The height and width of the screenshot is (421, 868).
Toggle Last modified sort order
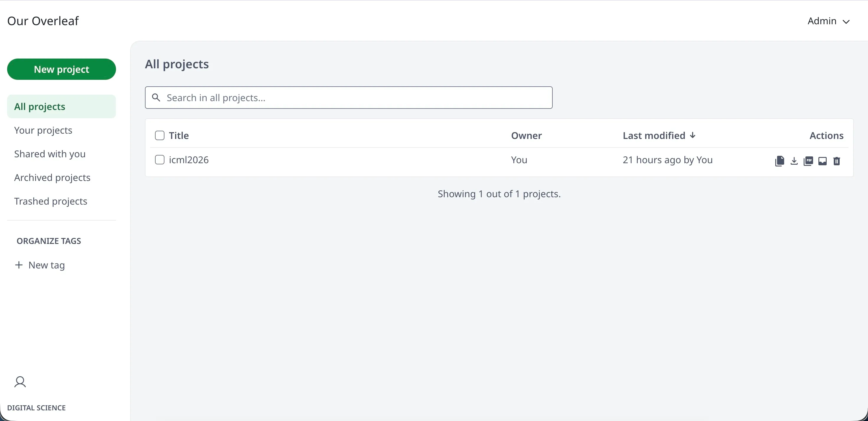[659, 136]
